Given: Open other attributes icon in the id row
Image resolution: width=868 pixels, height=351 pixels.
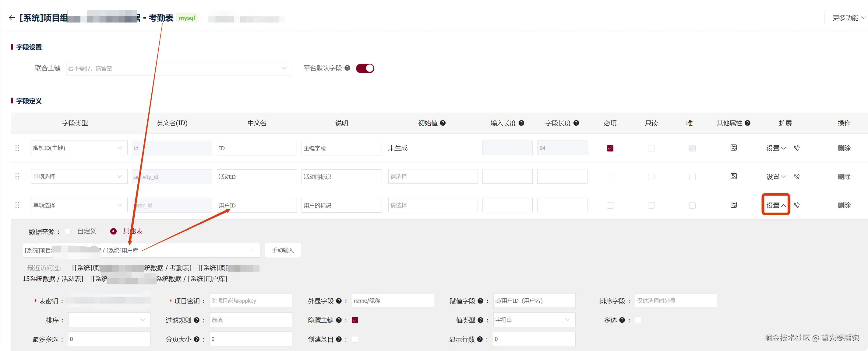Looking at the screenshot, I should point(734,148).
